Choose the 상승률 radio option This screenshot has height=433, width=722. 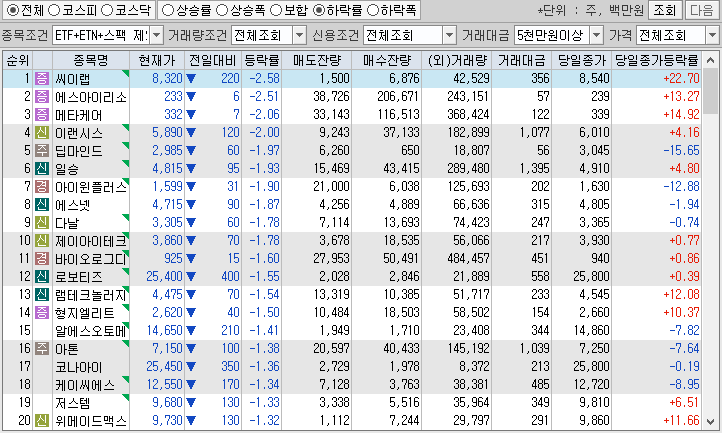pos(168,10)
